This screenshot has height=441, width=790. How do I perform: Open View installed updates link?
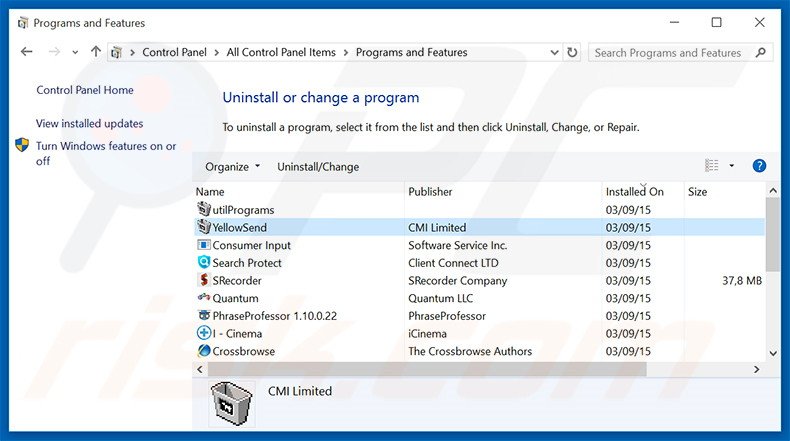click(x=89, y=123)
